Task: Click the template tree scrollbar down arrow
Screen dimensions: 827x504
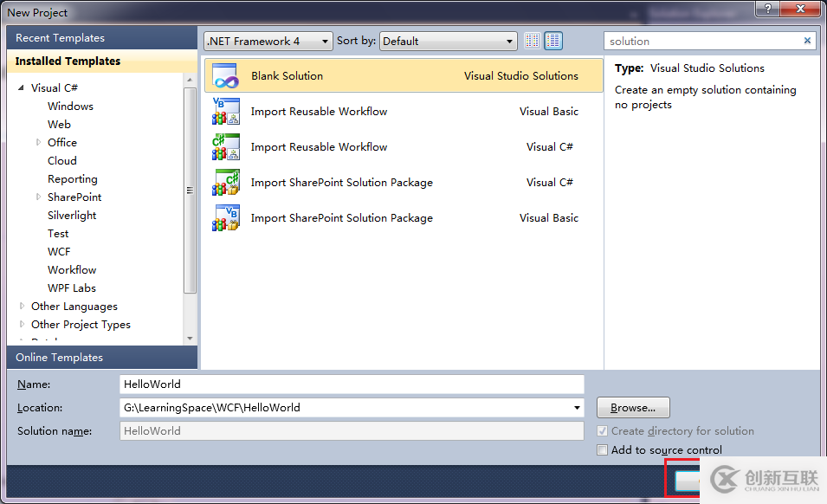Action: 190,339
